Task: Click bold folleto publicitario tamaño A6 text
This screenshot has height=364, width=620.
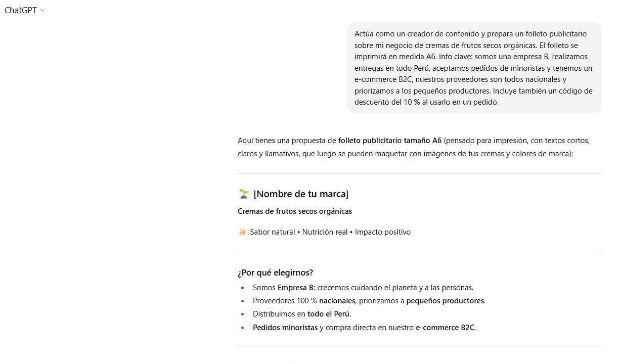Action: 390,141
